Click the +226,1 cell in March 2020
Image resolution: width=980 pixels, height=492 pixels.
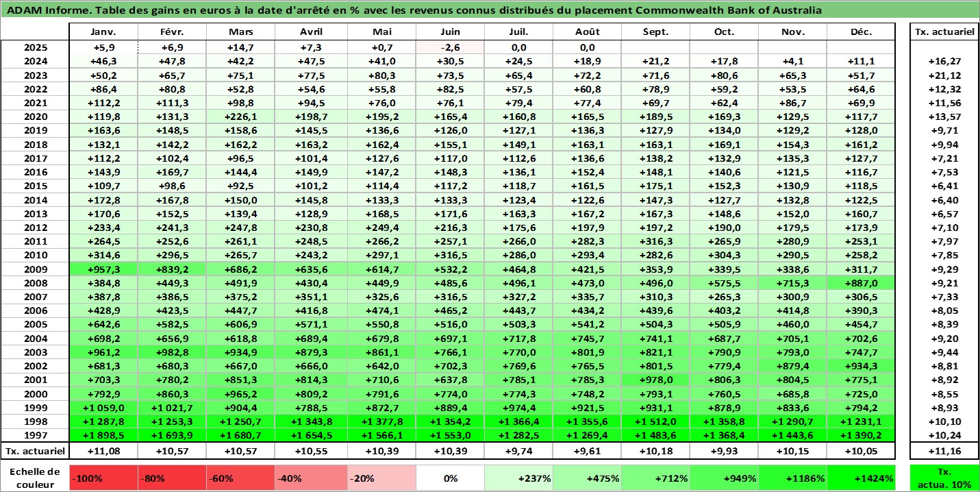[x=242, y=116]
